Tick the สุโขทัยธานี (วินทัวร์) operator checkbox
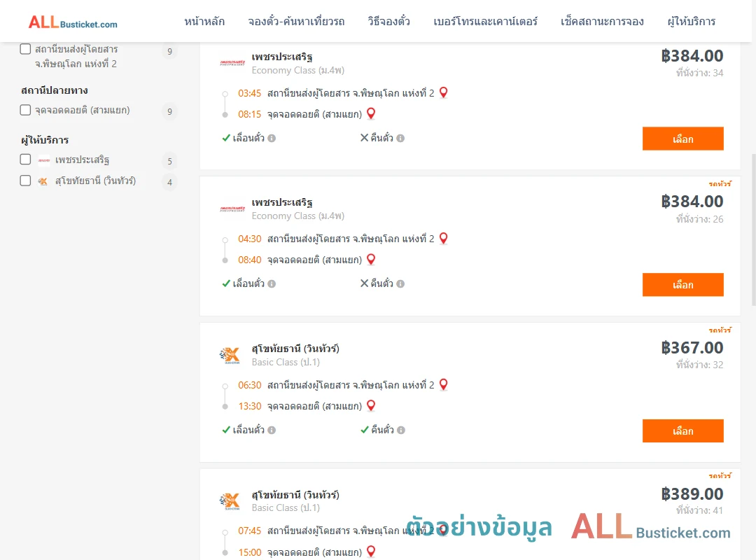 point(26,181)
